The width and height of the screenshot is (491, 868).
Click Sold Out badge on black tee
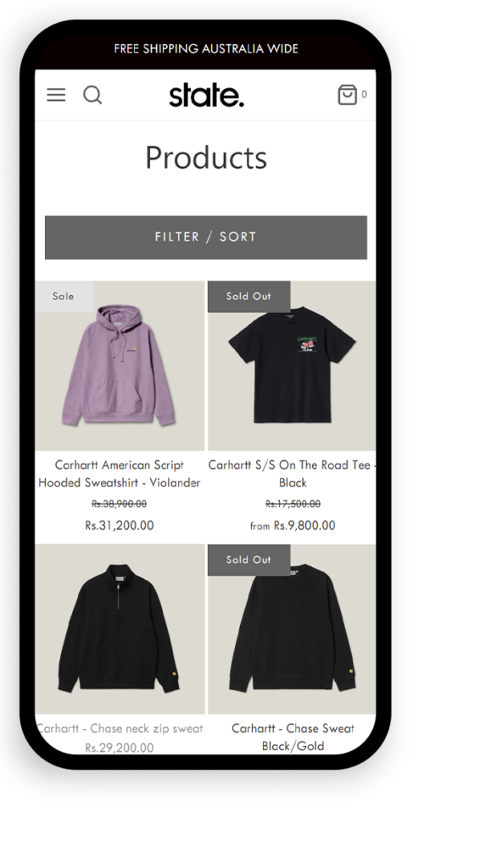click(x=248, y=296)
